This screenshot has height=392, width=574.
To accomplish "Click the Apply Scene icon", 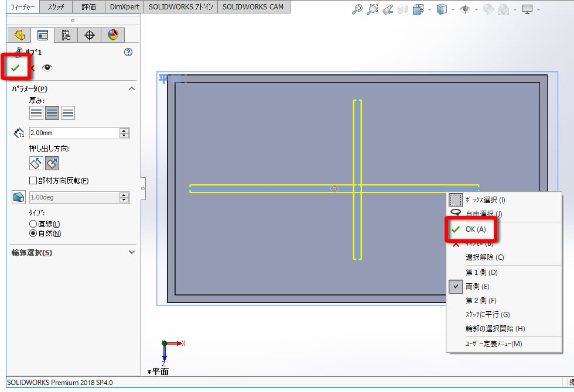I will (503, 9).
